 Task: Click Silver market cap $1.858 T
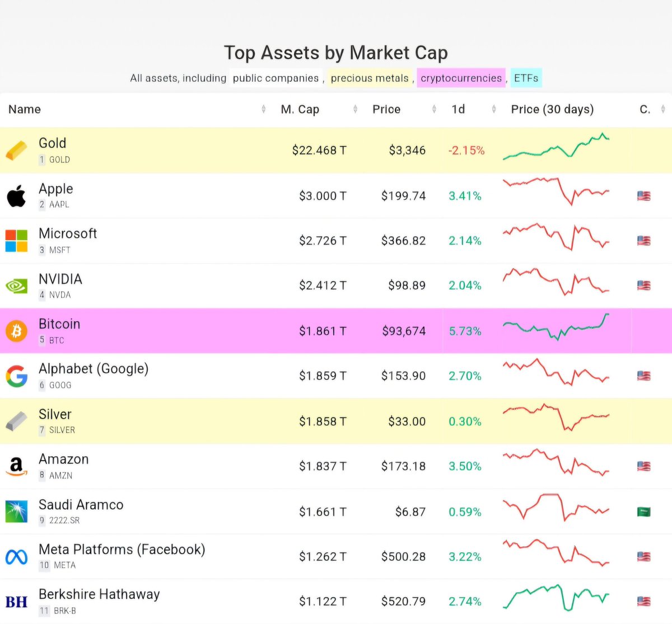click(323, 421)
